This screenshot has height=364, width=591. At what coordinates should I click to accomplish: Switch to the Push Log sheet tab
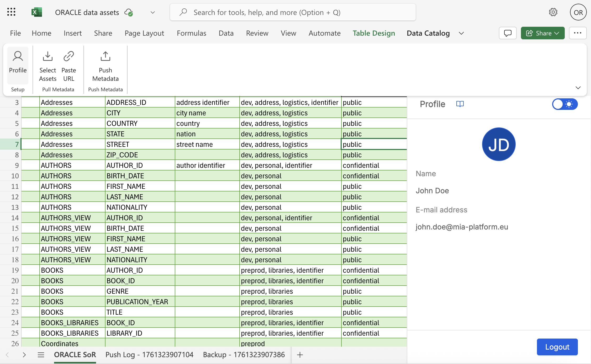click(x=149, y=355)
